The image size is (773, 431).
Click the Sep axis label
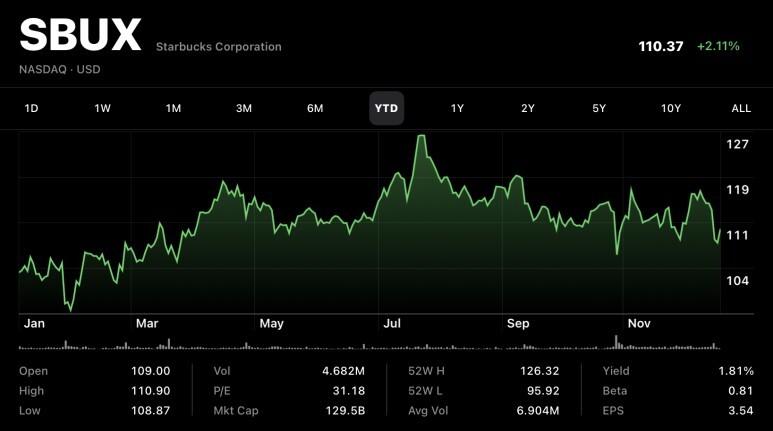(518, 323)
